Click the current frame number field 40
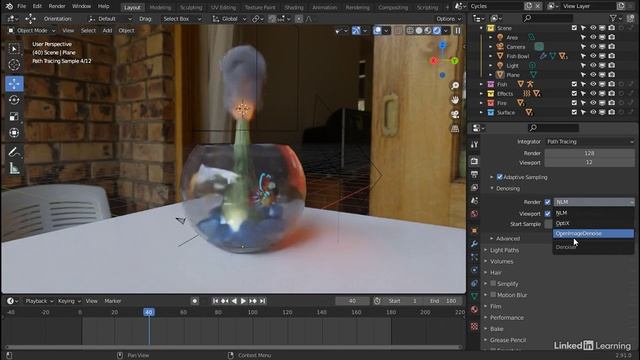The image size is (640, 360). 352,301
